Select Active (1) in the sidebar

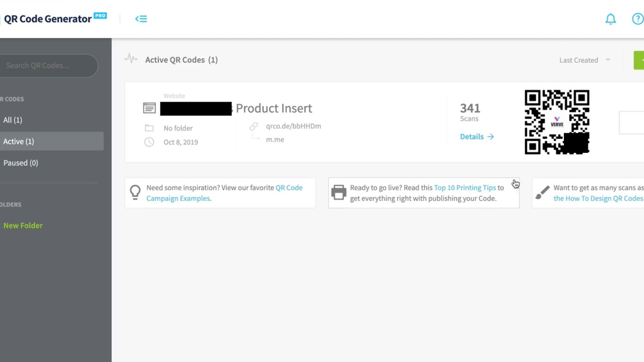52,141
